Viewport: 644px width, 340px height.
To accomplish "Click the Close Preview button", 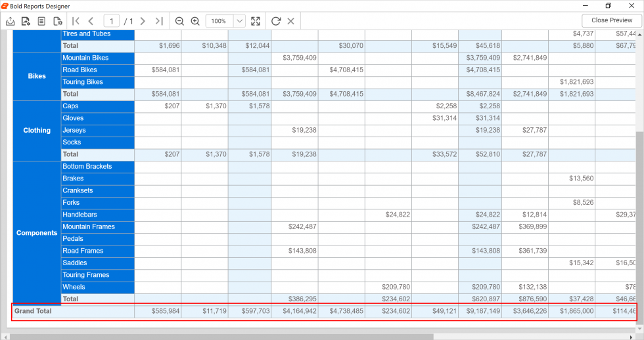I will pos(611,20).
